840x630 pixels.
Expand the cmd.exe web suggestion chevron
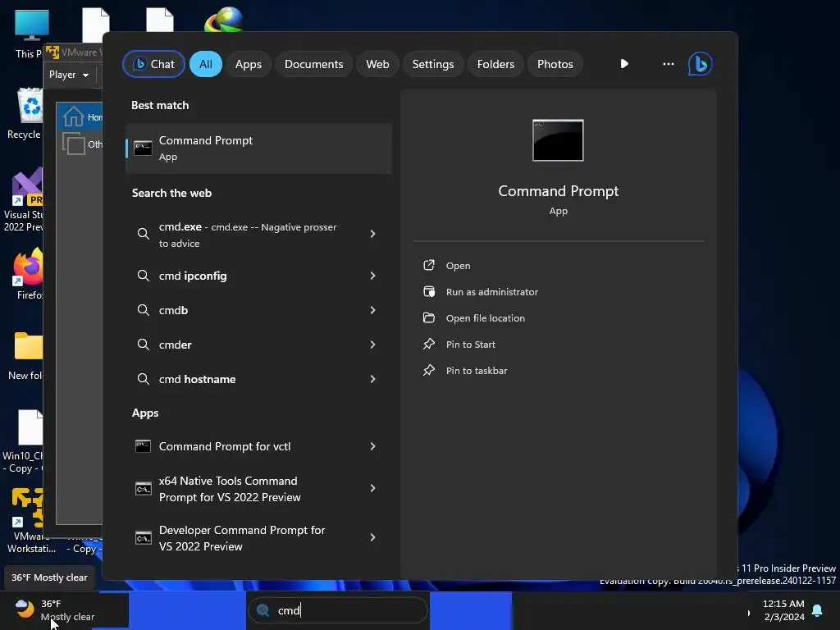pyautogui.click(x=373, y=234)
